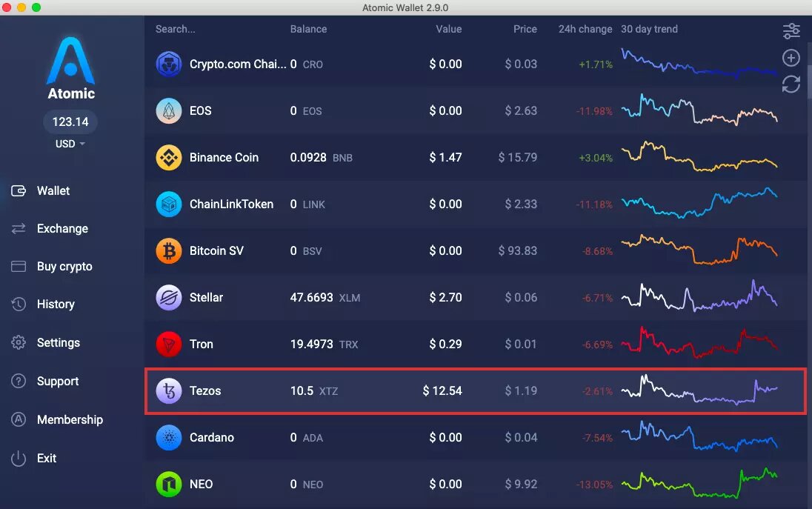812x509 pixels.
Task: Click the Support question mark icon
Action: point(18,381)
